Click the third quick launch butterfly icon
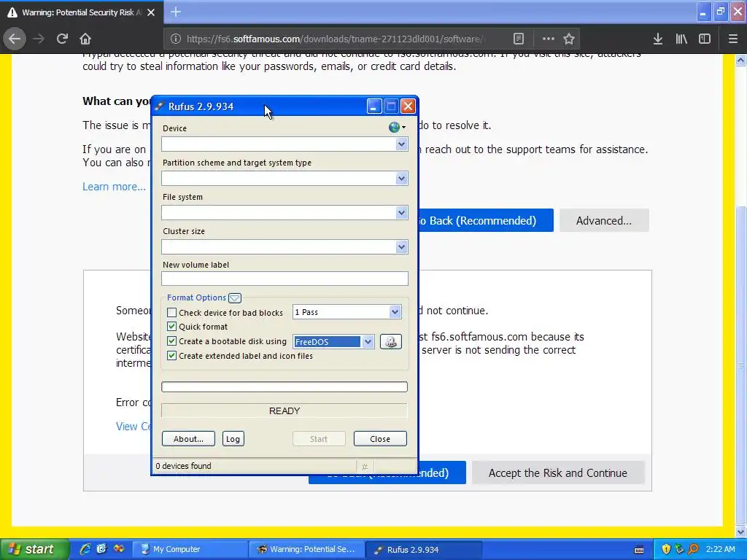The height and width of the screenshot is (560, 747). point(118,549)
